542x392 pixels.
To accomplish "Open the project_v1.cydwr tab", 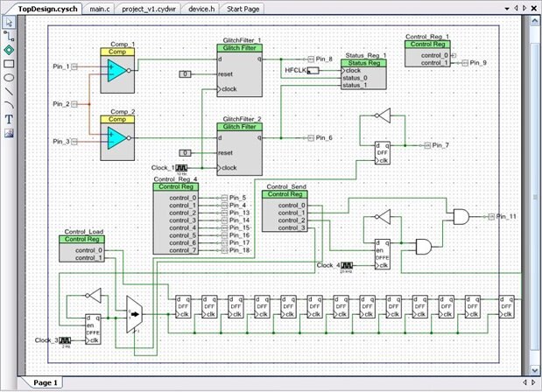I will [149, 9].
